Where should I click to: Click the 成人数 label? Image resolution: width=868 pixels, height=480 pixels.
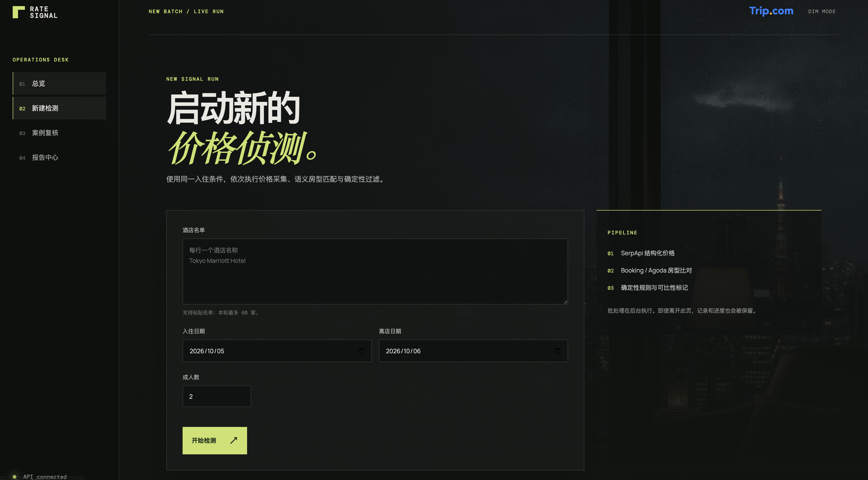point(191,377)
